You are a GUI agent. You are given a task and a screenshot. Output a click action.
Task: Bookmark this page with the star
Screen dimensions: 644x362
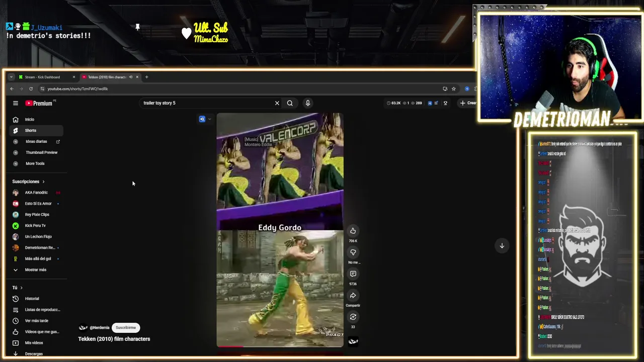(x=453, y=89)
